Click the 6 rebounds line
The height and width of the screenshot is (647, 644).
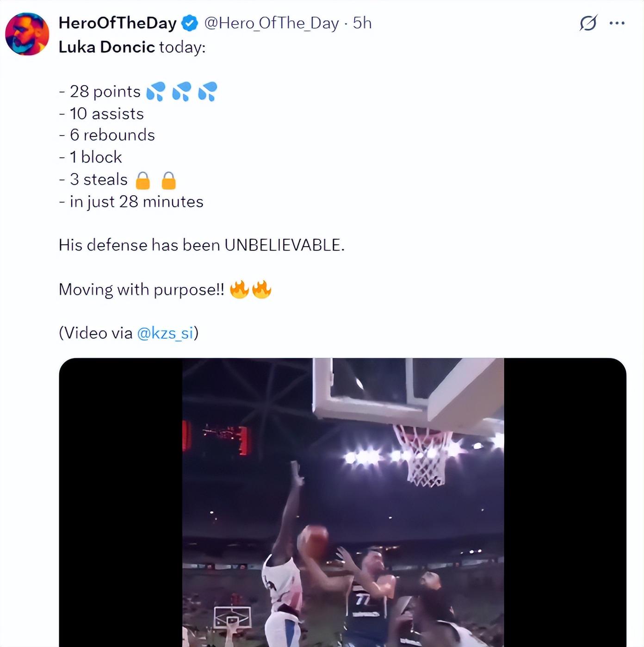point(107,135)
